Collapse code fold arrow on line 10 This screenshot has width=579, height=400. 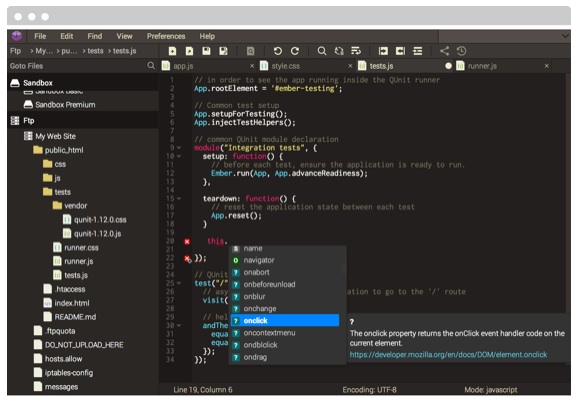click(x=179, y=156)
